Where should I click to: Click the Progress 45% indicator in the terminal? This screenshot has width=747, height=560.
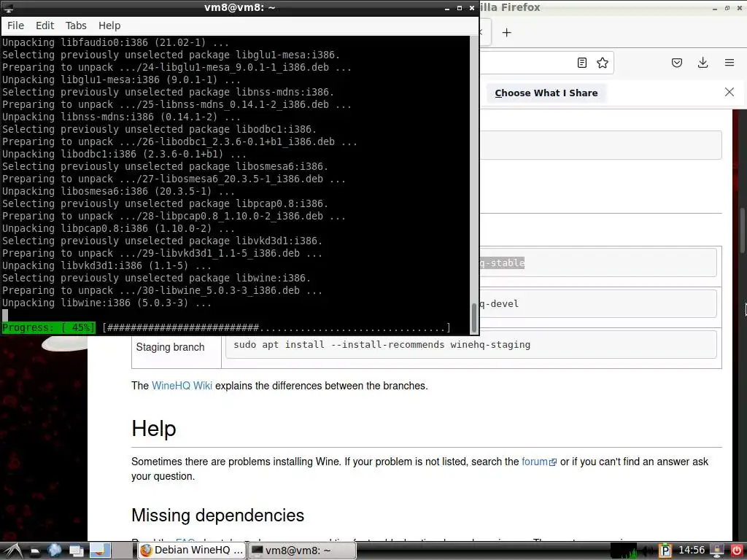tap(49, 327)
